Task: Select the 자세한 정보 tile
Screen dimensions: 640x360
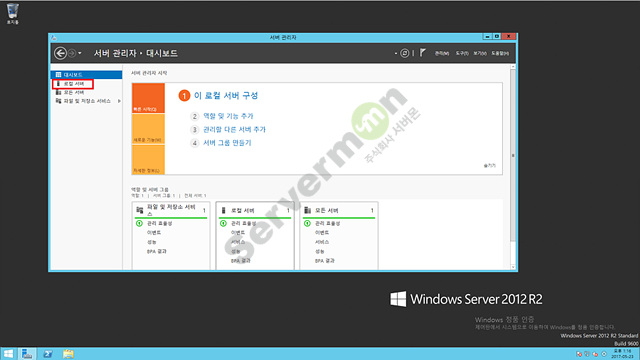Action: [x=148, y=160]
